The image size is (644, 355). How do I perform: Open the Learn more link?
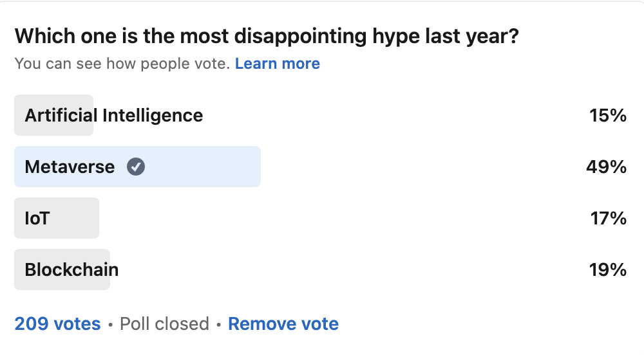[x=277, y=64]
